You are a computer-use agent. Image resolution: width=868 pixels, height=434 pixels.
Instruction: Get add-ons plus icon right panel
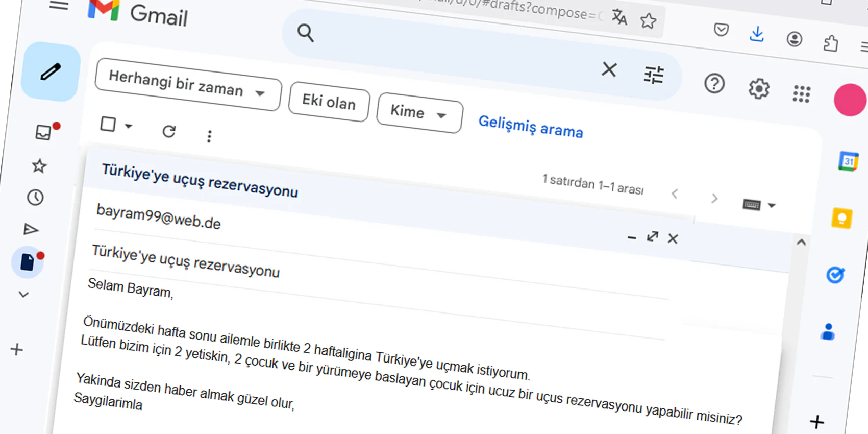click(817, 422)
